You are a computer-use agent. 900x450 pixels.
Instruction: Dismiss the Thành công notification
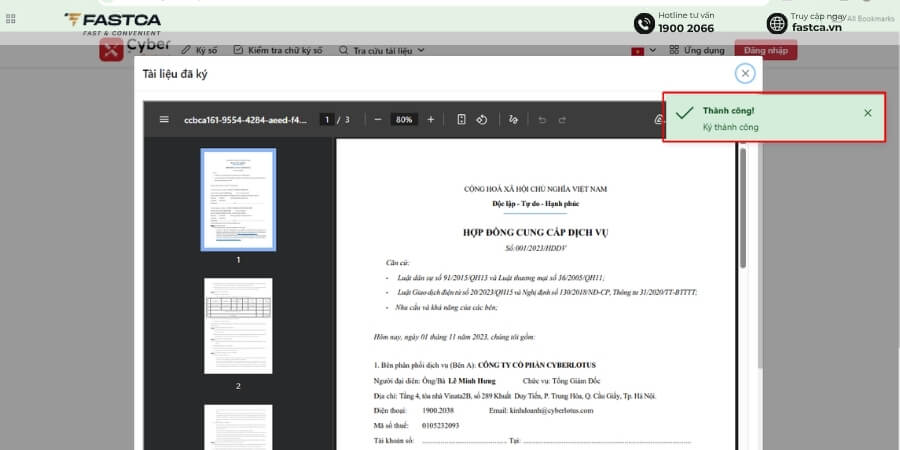click(867, 113)
